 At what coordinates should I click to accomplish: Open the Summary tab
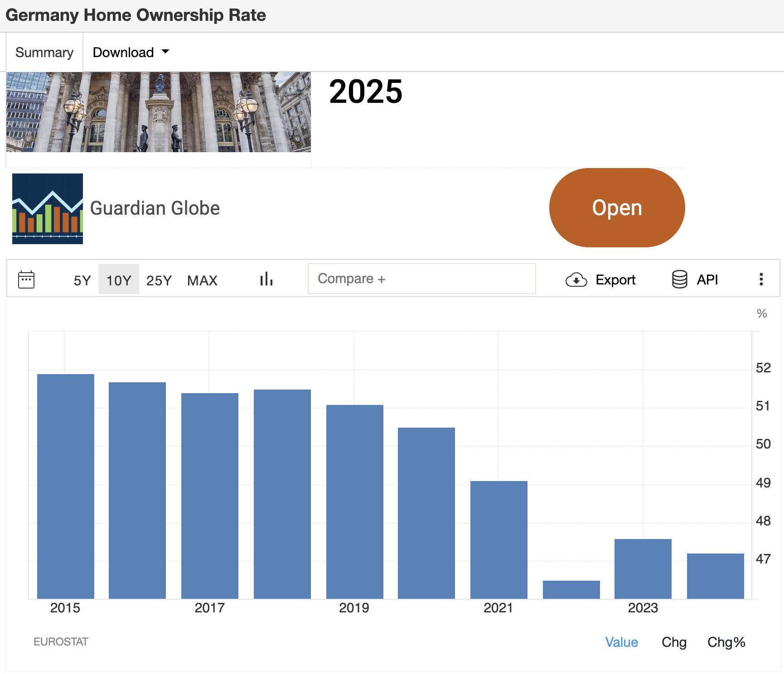click(x=44, y=53)
